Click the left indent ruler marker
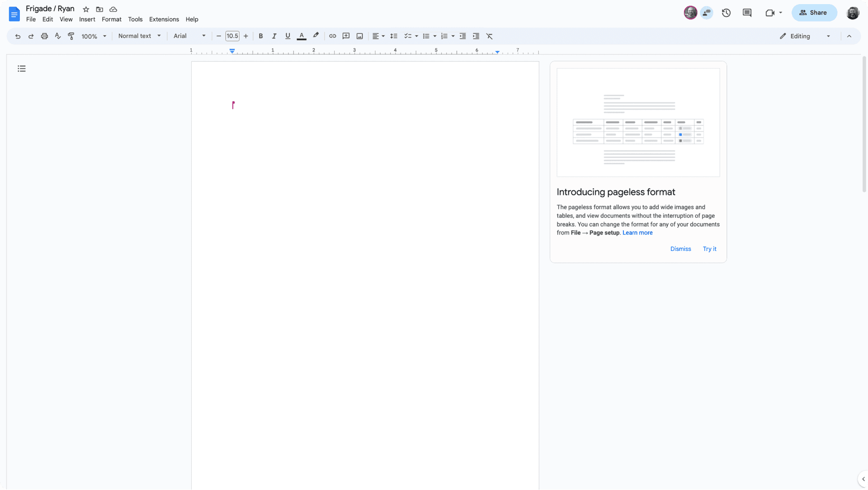The width and height of the screenshot is (868, 490). point(232,52)
